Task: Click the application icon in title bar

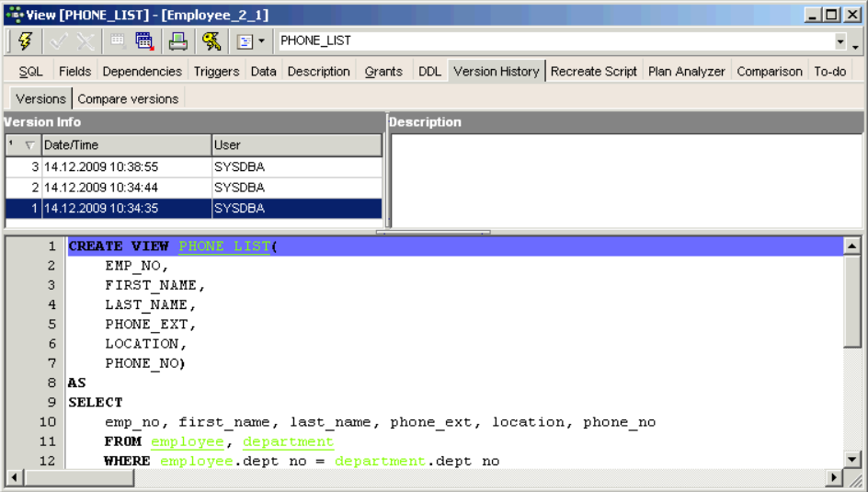Action: pos(13,15)
